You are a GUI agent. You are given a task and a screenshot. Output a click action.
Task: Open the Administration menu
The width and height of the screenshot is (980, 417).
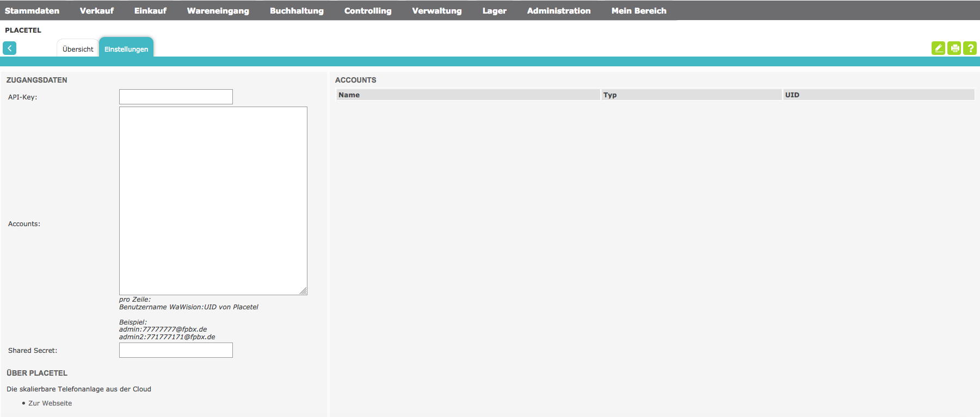[559, 11]
